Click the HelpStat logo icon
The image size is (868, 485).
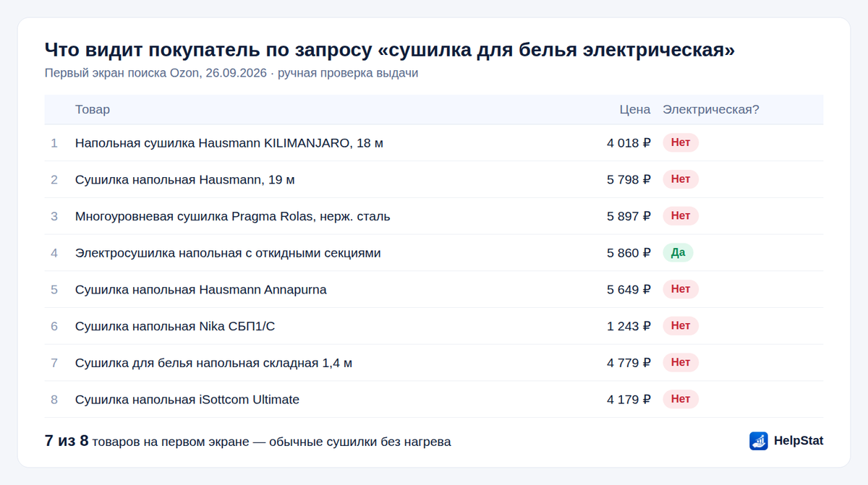tap(758, 441)
